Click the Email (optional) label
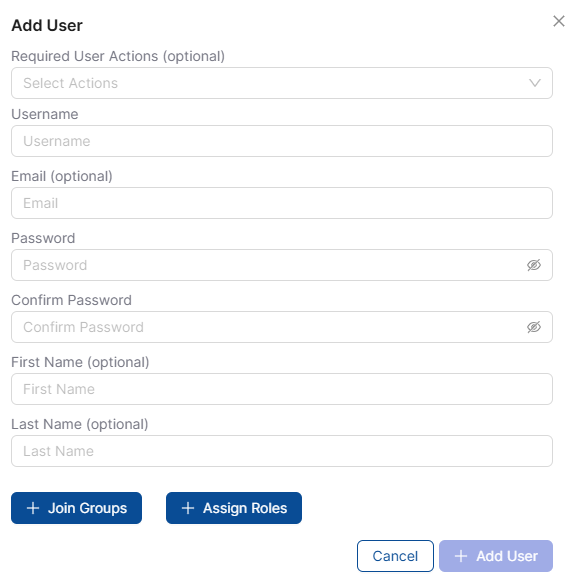This screenshot has width=576, height=579. pyautogui.click(x=62, y=177)
